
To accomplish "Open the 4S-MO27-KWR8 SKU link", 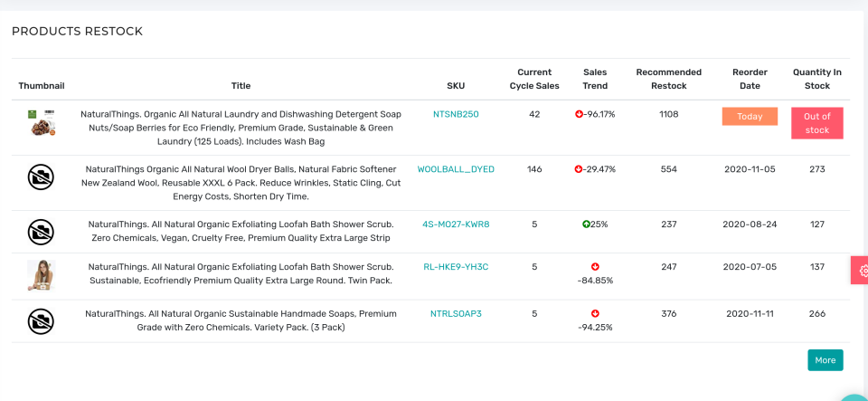I will pos(456,224).
